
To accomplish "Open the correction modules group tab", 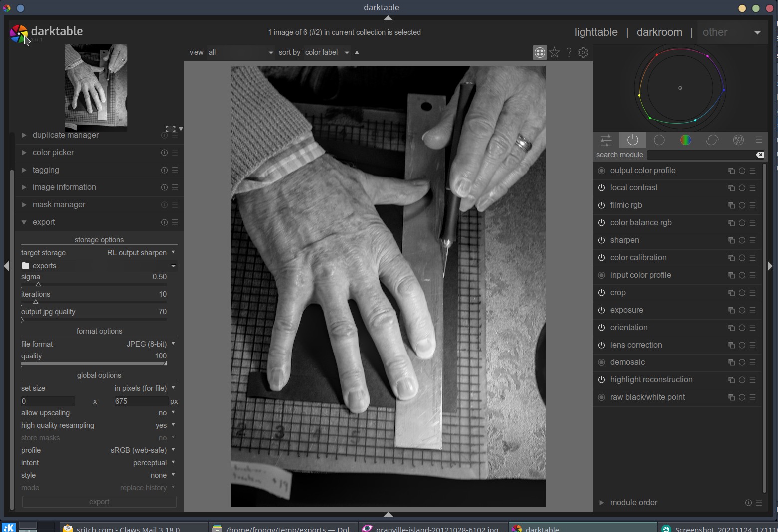I will click(712, 140).
